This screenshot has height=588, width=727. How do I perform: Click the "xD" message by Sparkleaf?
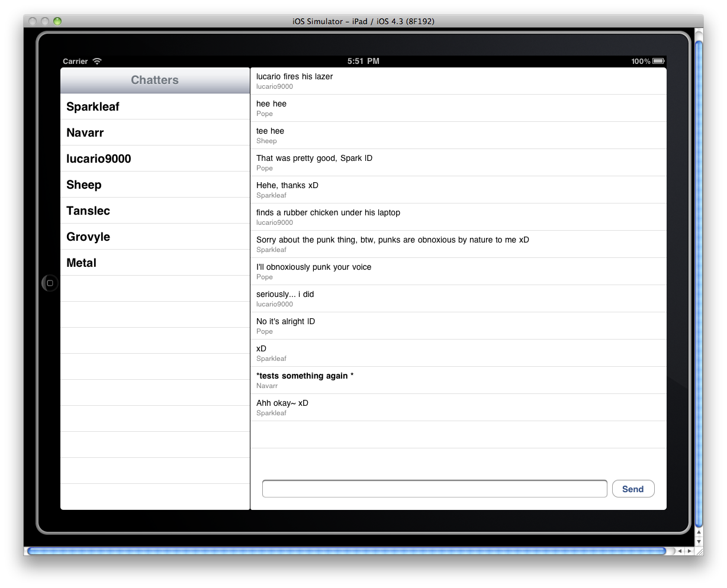pos(458,353)
